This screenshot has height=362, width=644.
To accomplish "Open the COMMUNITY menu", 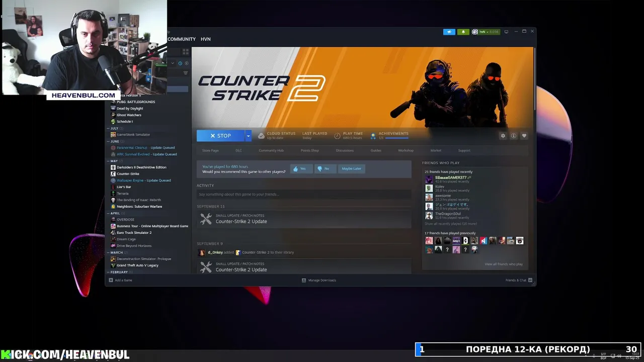I will pyautogui.click(x=182, y=39).
